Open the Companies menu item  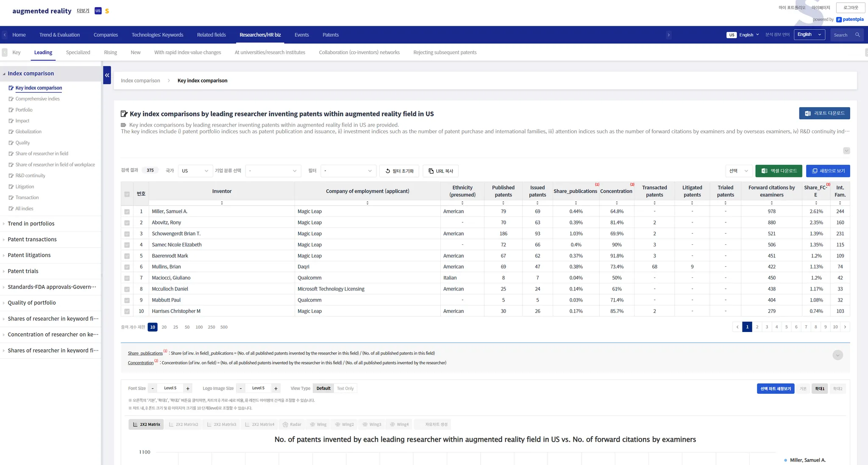106,35
